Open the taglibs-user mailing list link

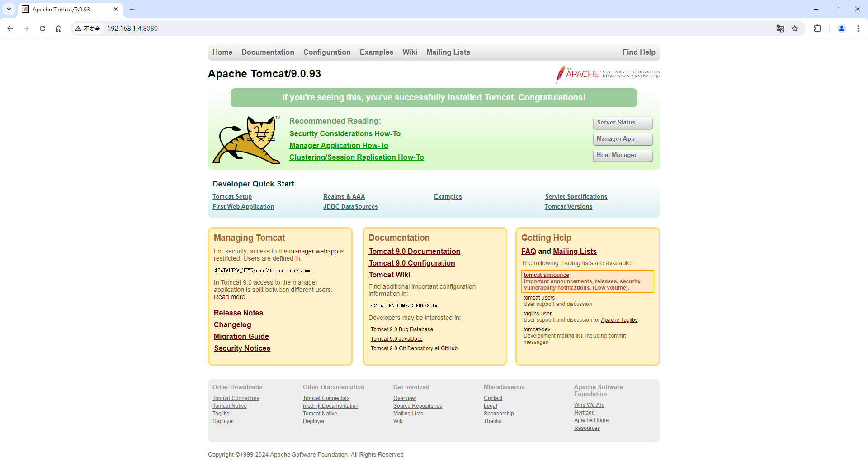tap(538, 314)
